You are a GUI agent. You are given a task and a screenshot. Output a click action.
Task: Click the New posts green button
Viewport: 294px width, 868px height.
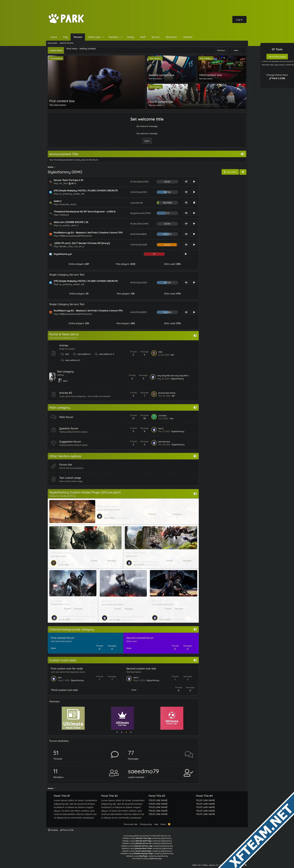tap(230, 172)
